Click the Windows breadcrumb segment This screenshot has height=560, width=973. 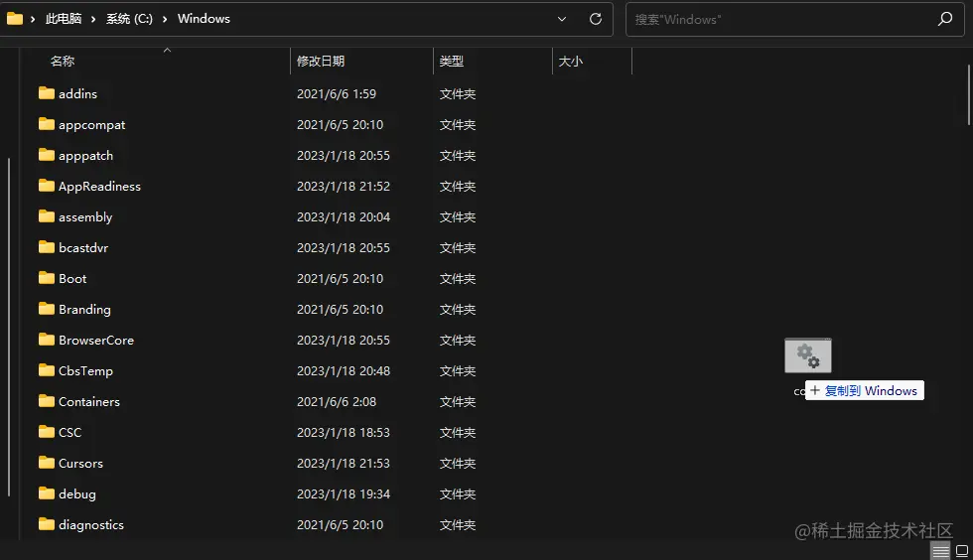[x=204, y=19]
